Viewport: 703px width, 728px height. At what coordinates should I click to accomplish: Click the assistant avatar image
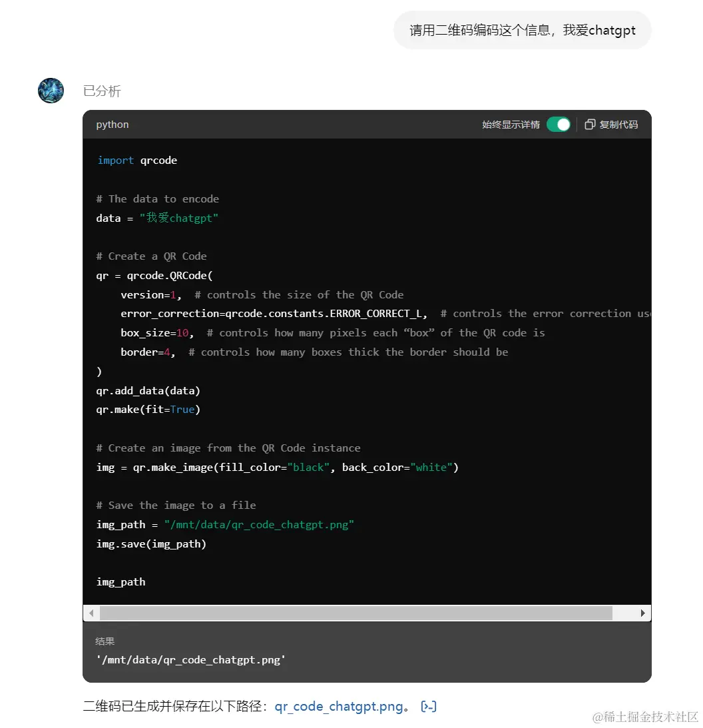click(51, 91)
